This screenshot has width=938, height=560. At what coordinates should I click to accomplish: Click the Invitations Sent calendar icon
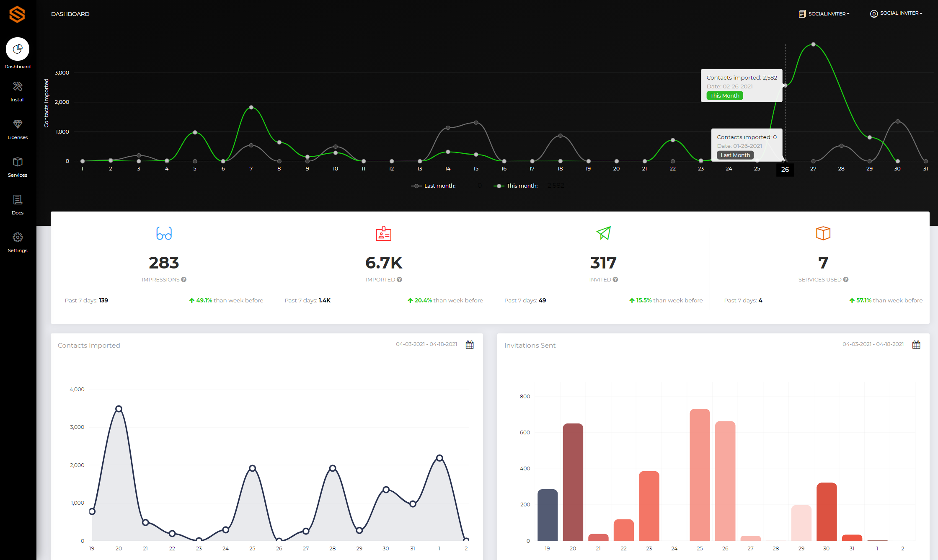pos(917,345)
